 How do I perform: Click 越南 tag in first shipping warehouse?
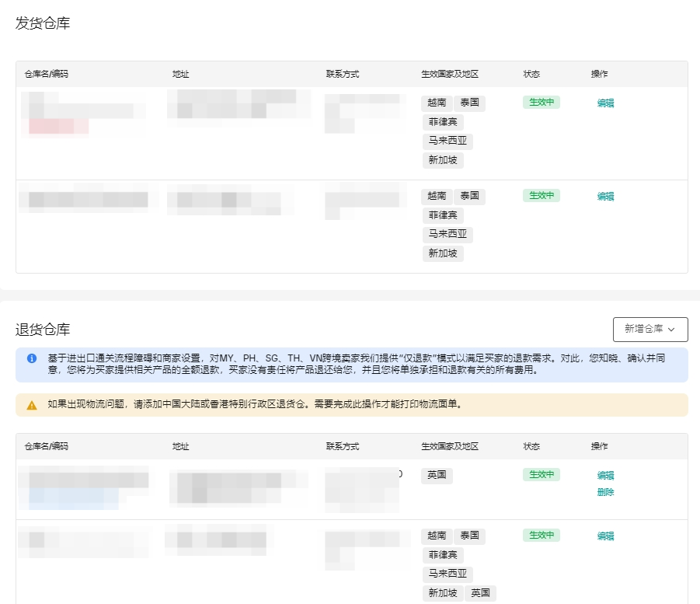click(x=437, y=103)
